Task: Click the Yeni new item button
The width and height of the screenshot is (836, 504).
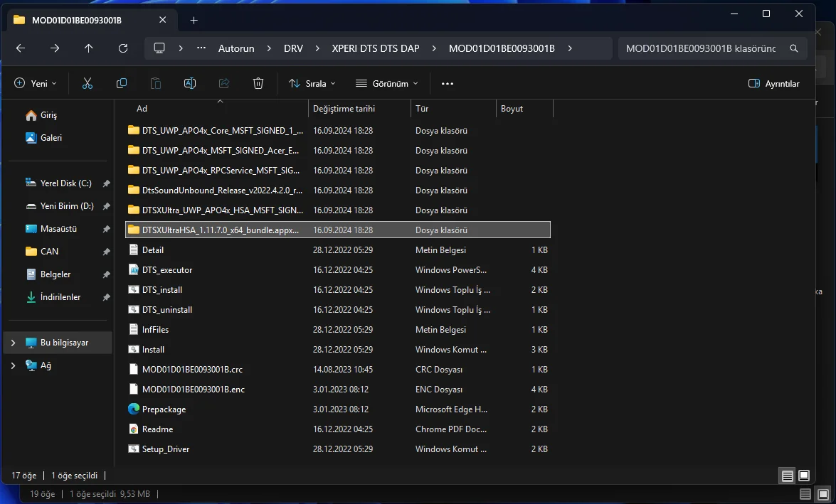Action: (x=36, y=83)
